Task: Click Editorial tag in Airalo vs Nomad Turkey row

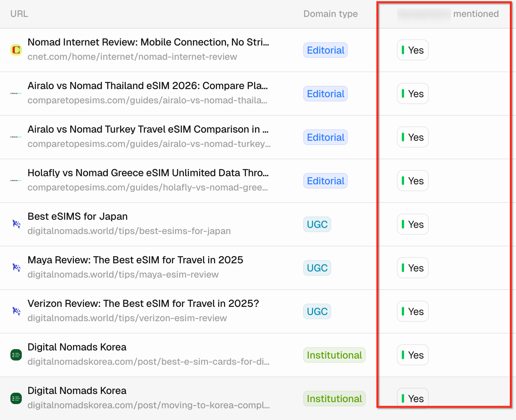Action: pyautogui.click(x=325, y=137)
